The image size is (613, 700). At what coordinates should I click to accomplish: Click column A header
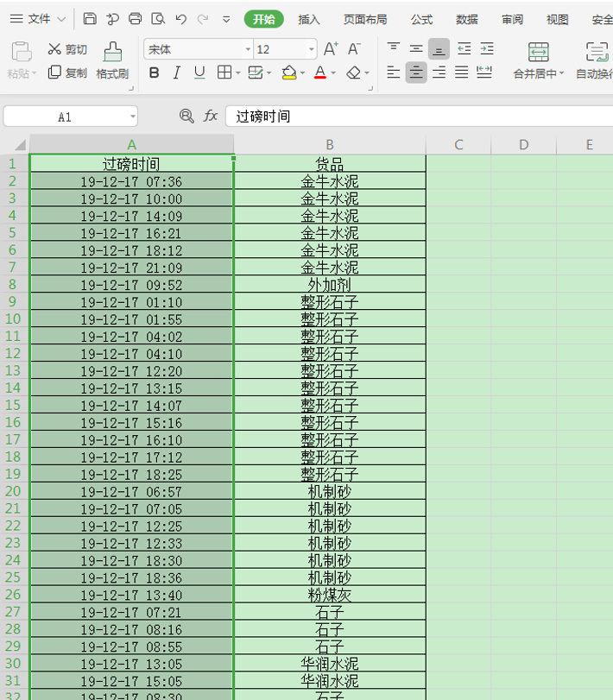pos(132,144)
